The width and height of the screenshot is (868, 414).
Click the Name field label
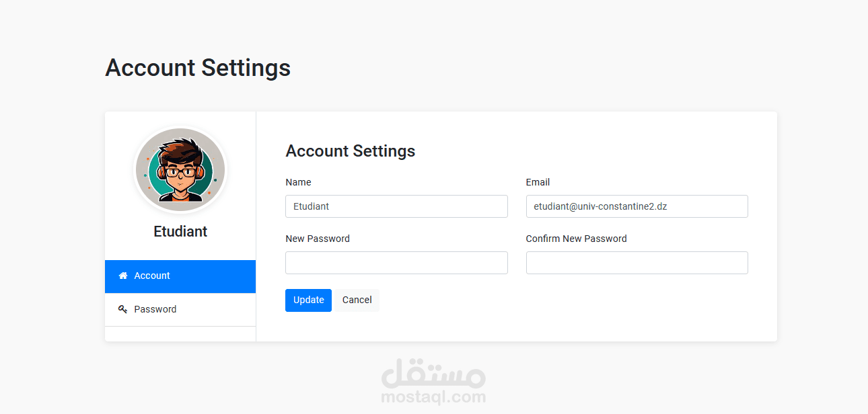coord(298,182)
